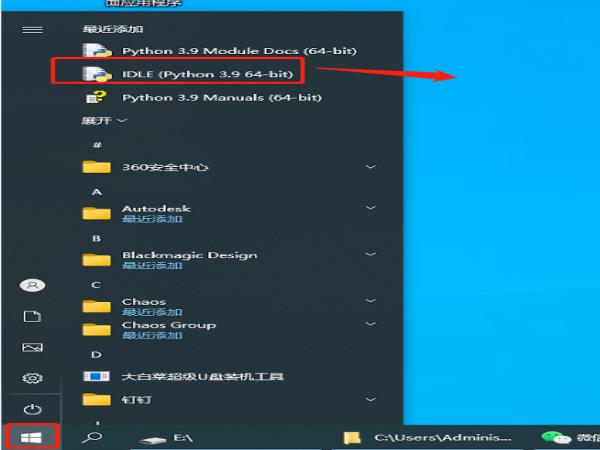
Task: Open the Python 3.9 Manuals icon
Action: [x=96, y=97]
